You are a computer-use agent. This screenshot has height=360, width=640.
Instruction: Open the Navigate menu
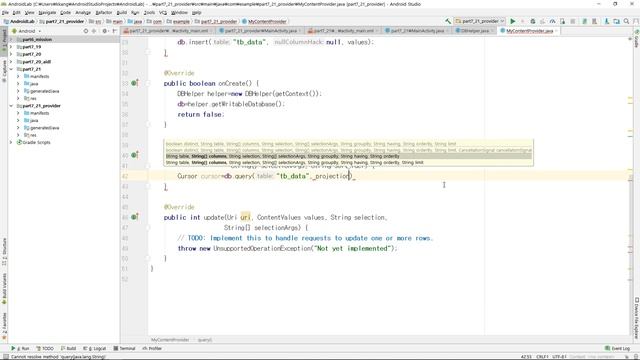pos(47,13)
